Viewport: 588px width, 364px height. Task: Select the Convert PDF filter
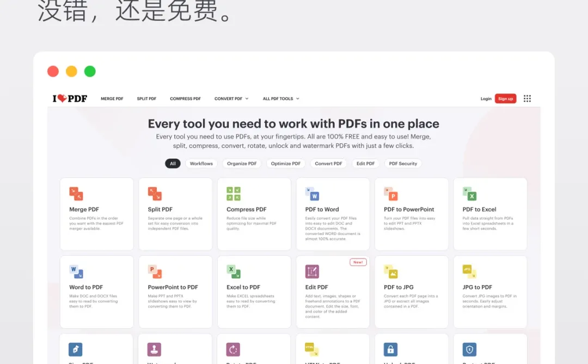pyautogui.click(x=328, y=163)
